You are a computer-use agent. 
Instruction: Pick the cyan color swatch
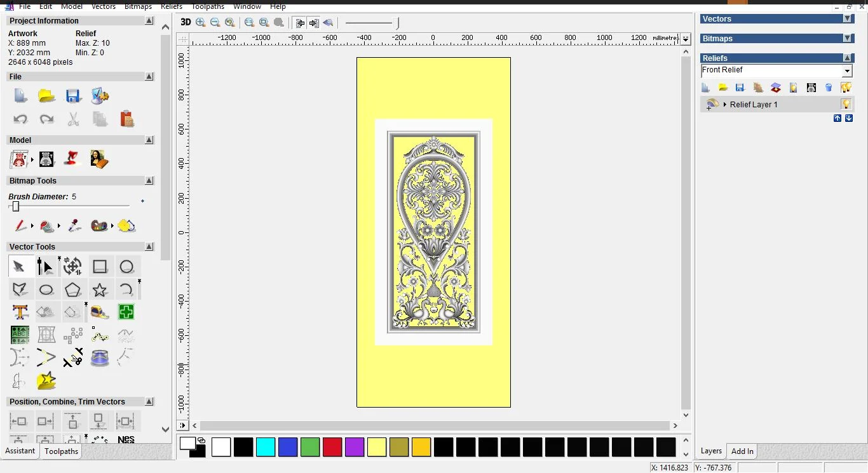point(266,447)
